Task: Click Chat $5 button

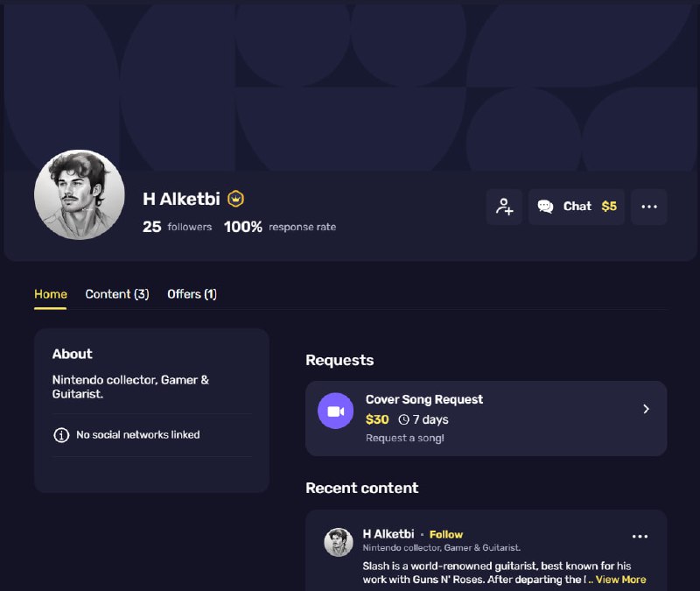Action: click(577, 207)
